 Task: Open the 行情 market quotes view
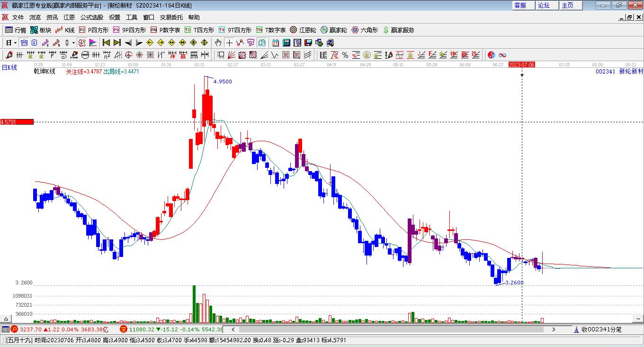pyautogui.click(x=16, y=30)
